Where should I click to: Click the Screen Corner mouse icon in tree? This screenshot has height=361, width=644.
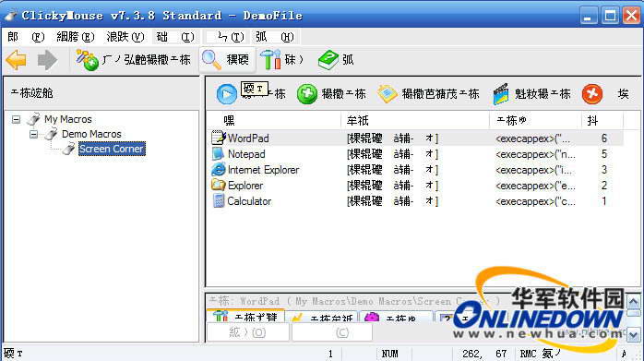(68, 149)
